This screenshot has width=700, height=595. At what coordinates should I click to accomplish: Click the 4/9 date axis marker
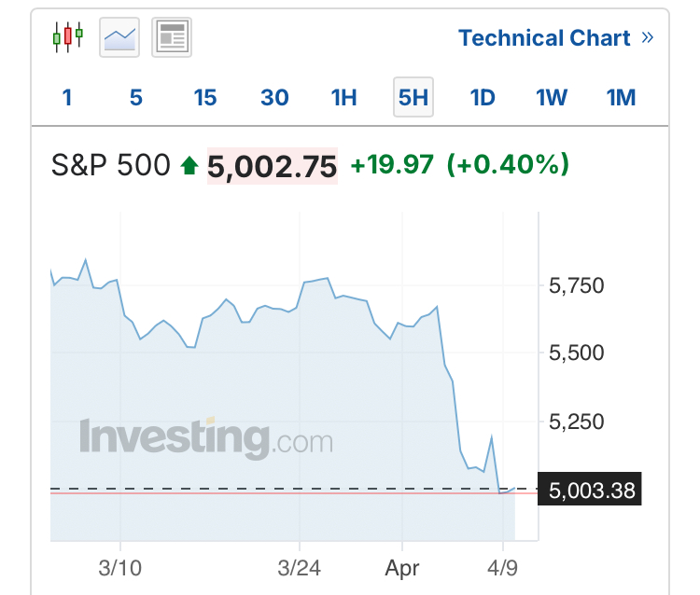point(503,568)
